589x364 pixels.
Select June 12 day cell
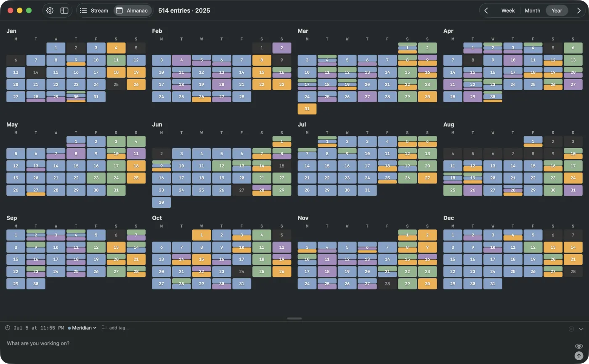click(221, 166)
